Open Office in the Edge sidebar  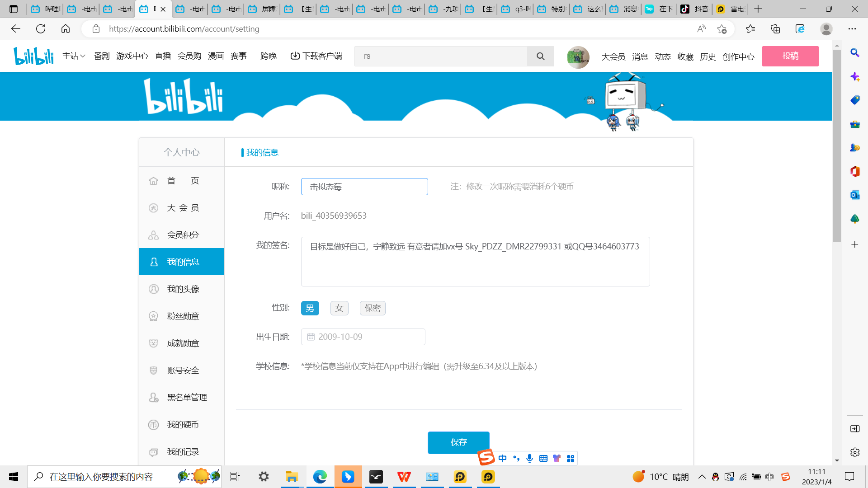click(x=855, y=171)
